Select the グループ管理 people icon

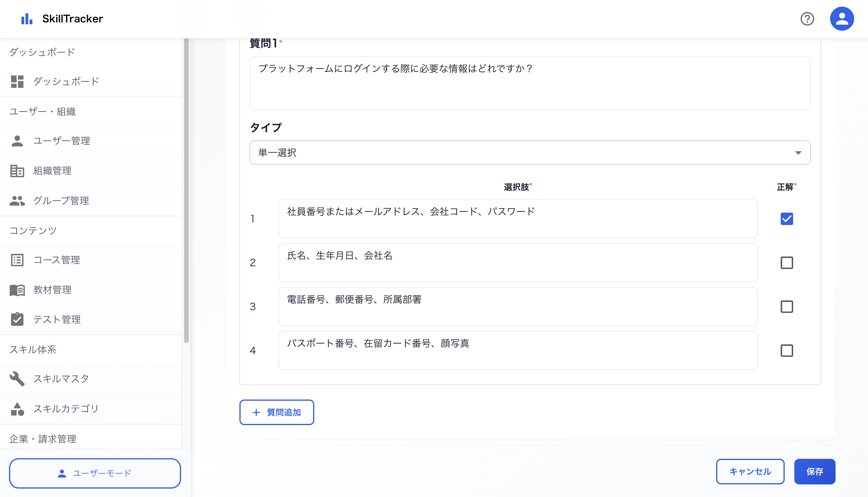[x=17, y=201]
